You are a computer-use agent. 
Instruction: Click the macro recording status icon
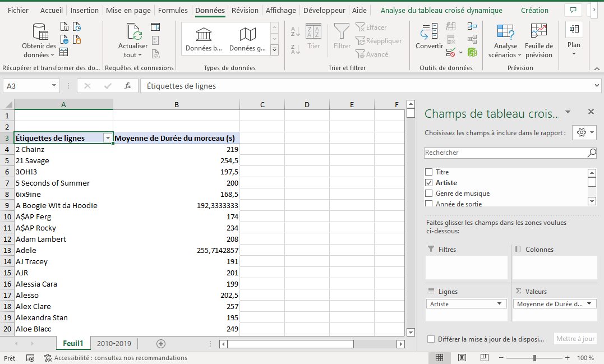pos(30,358)
